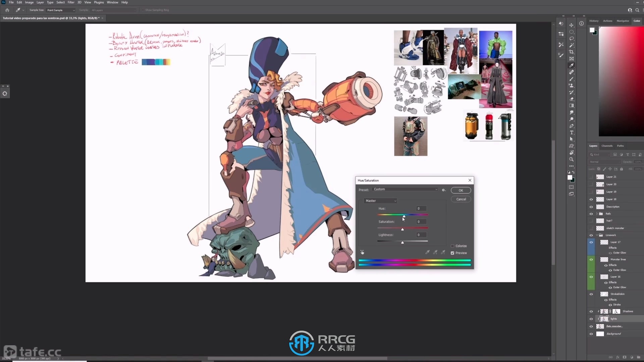Select the Frame tool
This screenshot has width=644, height=362.
tap(572, 59)
